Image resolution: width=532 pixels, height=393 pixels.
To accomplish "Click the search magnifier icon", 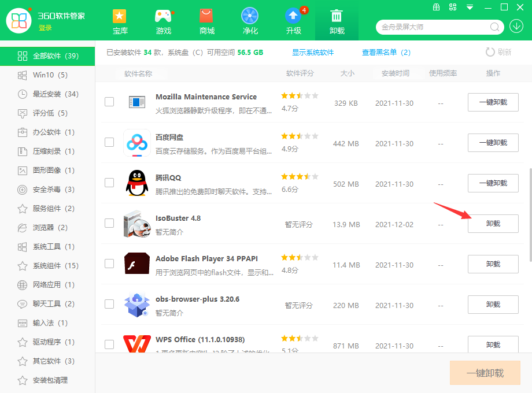I will click(495, 27).
